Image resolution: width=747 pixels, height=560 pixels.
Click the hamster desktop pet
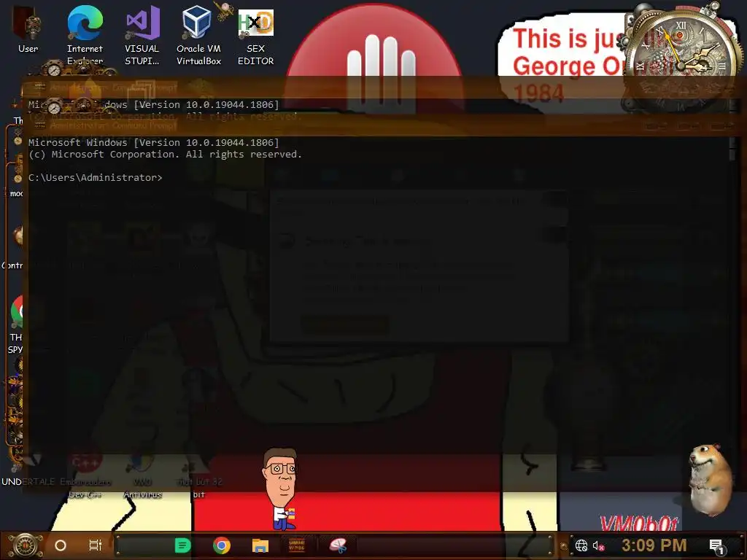point(710,479)
